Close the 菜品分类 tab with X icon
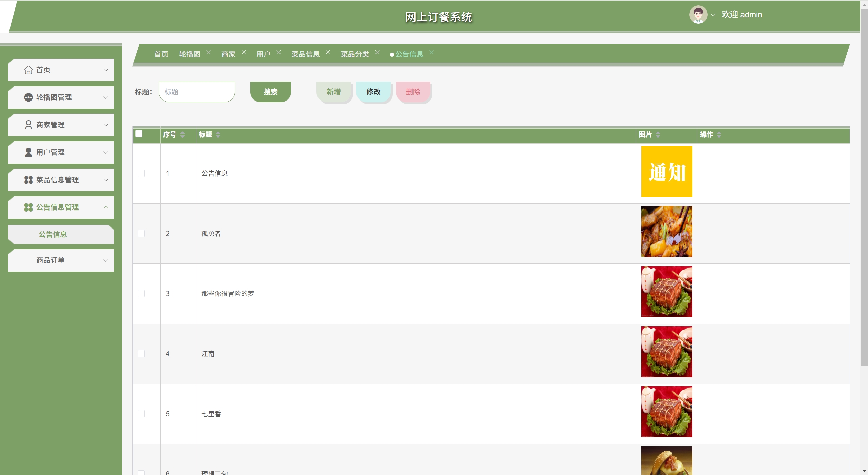The image size is (868, 475). (377, 52)
